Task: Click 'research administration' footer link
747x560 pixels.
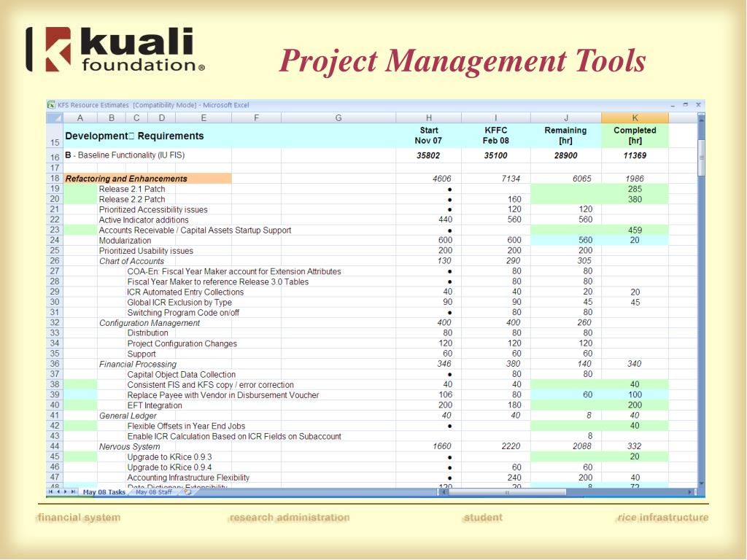Action: point(289,518)
